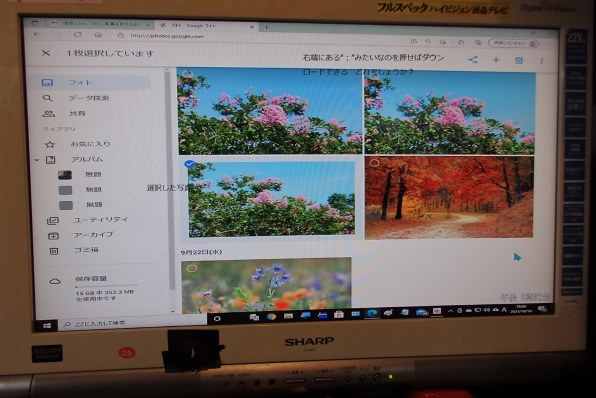Open the blue wildflower meadow photo
The image size is (596, 398).
click(266, 285)
